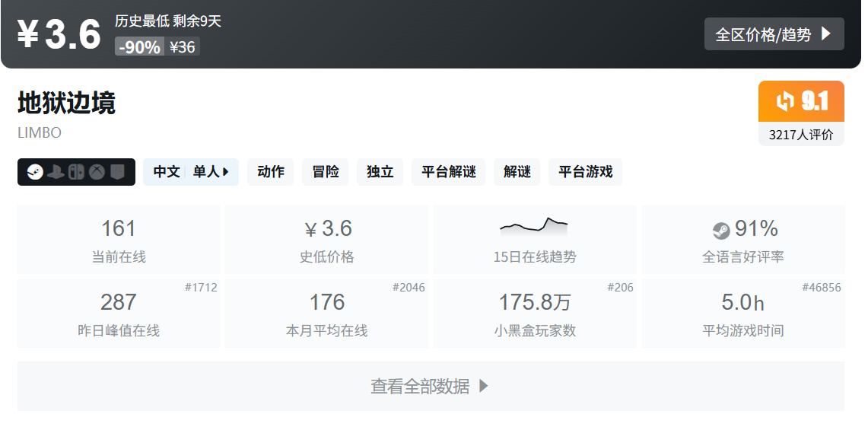Click the 历史最低 剩余9天 label
The height and width of the screenshot is (430, 868).
point(168,21)
